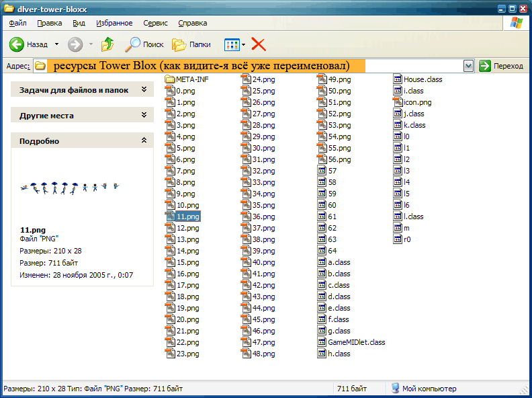Screen dimensions: 532x398
Task: Open the Вид menu
Action: pos(79,23)
